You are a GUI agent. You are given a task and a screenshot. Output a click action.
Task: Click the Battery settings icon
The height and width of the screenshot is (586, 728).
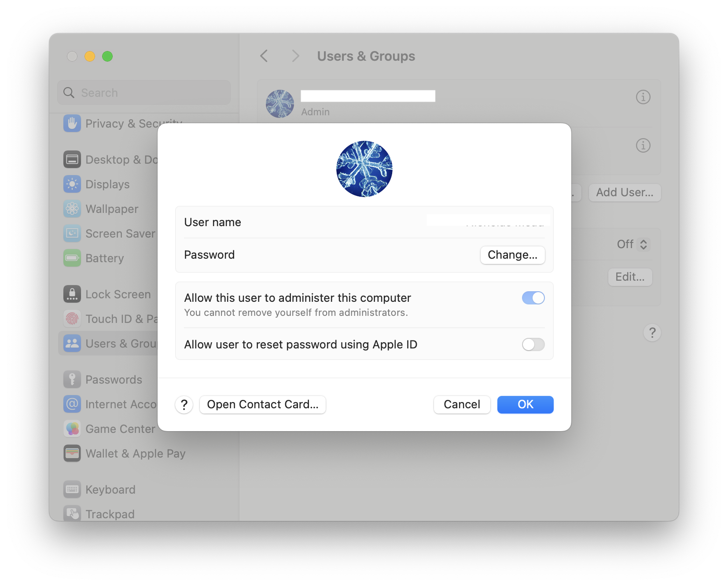(x=72, y=258)
